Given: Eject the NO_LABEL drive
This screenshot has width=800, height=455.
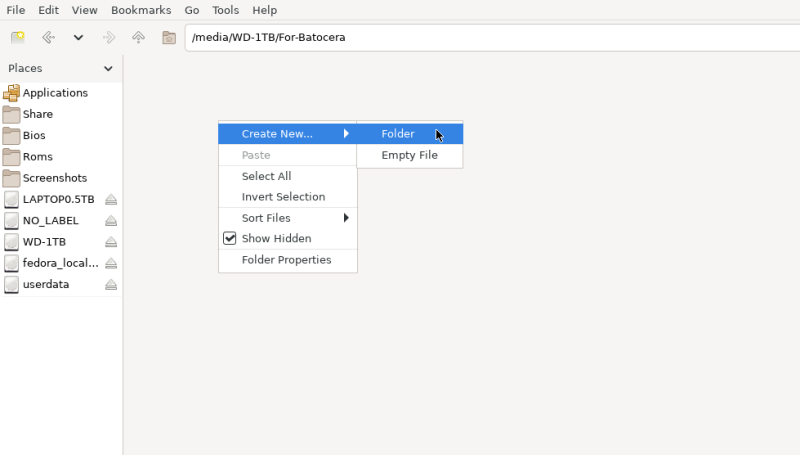Looking at the screenshot, I should (x=111, y=221).
